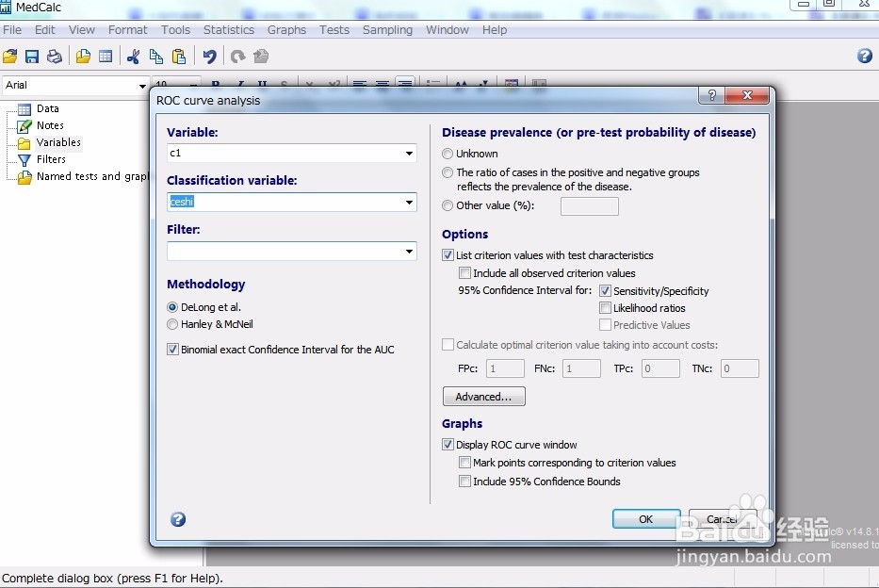Click the Cut scissors icon
The image size is (879, 588).
click(134, 56)
